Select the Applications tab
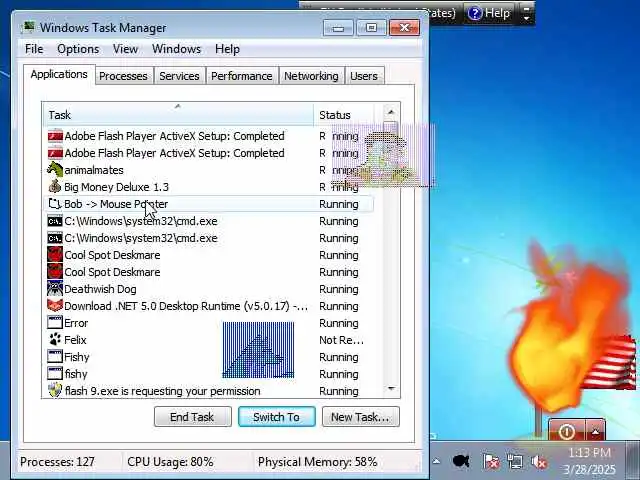Viewport: 640px width, 480px height. coord(59,74)
